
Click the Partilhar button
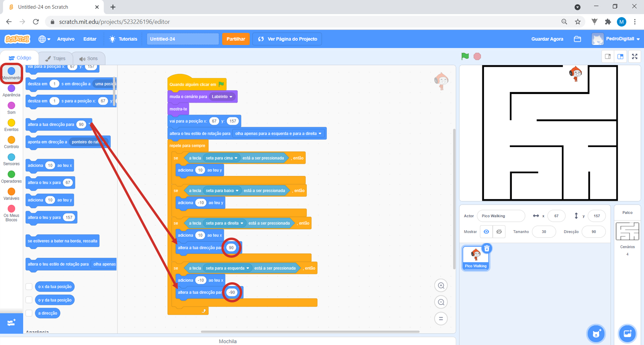pyautogui.click(x=236, y=39)
